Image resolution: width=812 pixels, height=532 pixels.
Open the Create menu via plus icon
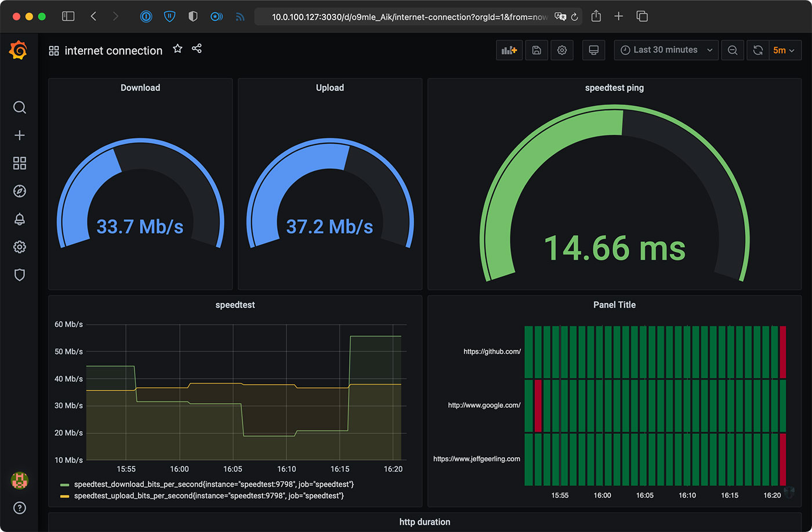[19, 135]
